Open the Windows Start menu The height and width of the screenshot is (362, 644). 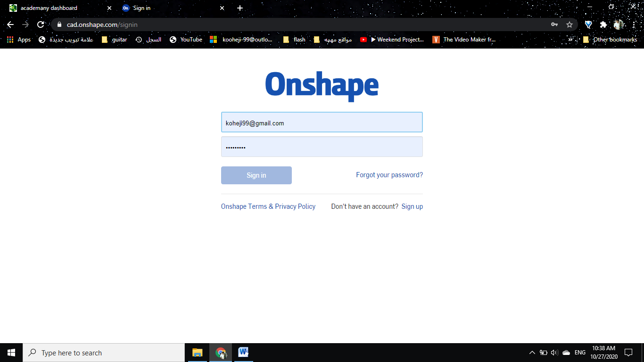11,353
